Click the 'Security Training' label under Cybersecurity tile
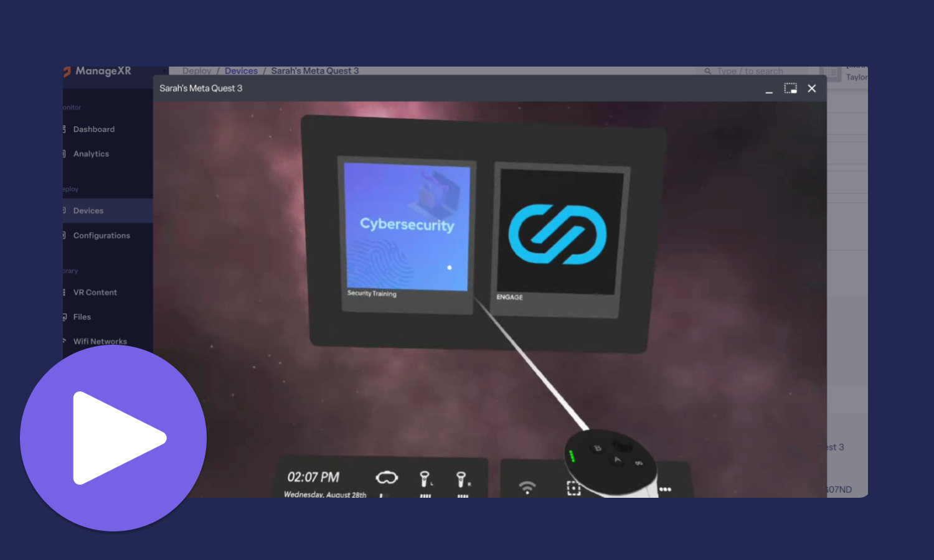 click(x=372, y=294)
